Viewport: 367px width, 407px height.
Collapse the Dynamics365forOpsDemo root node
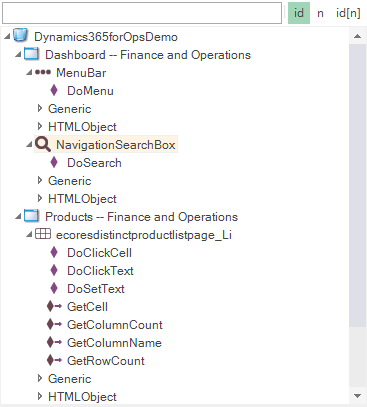[7, 36]
